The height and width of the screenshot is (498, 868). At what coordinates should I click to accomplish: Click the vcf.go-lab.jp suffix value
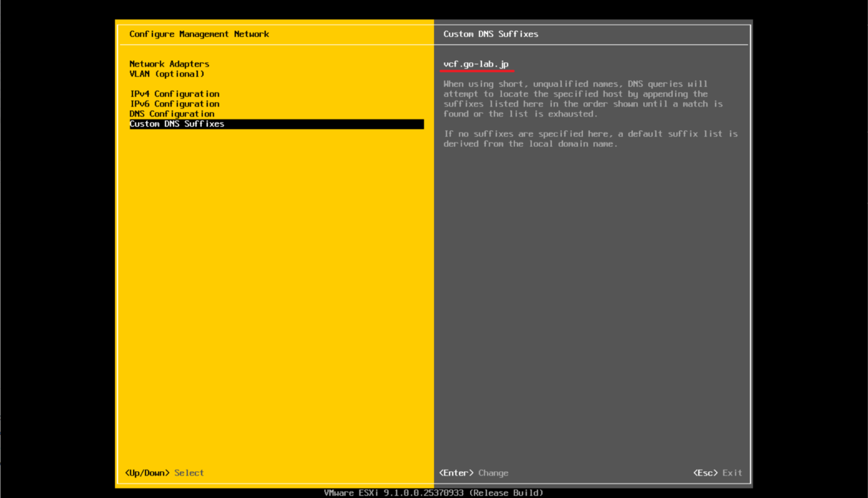pos(477,64)
